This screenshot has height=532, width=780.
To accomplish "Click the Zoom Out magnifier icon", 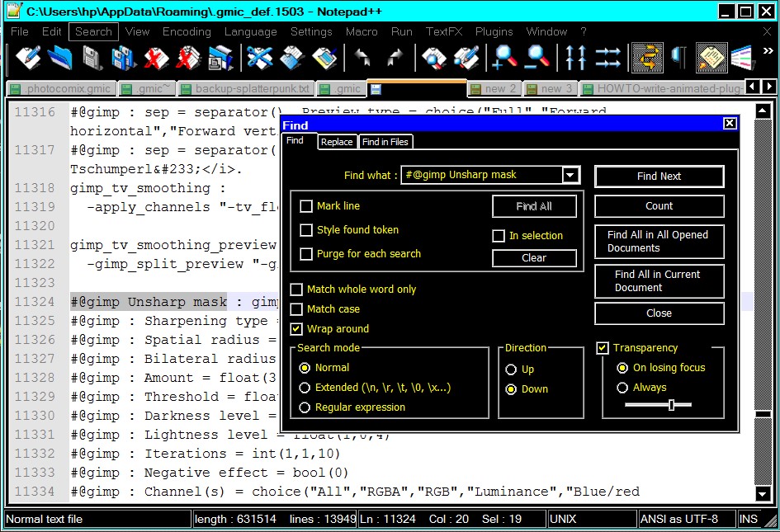I will pyautogui.click(x=537, y=58).
